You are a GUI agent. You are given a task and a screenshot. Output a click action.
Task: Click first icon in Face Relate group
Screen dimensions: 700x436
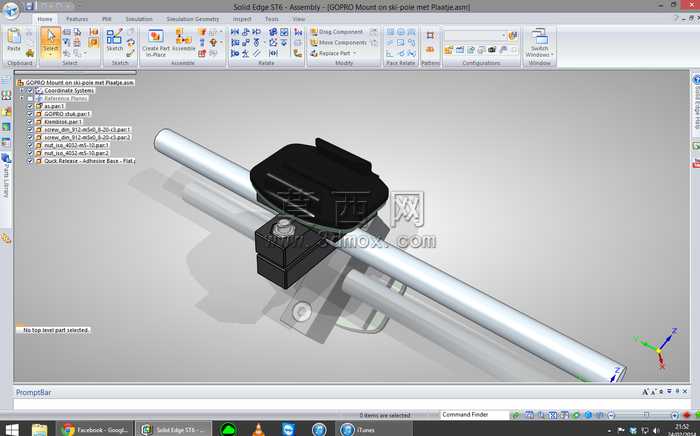click(x=390, y=32)
